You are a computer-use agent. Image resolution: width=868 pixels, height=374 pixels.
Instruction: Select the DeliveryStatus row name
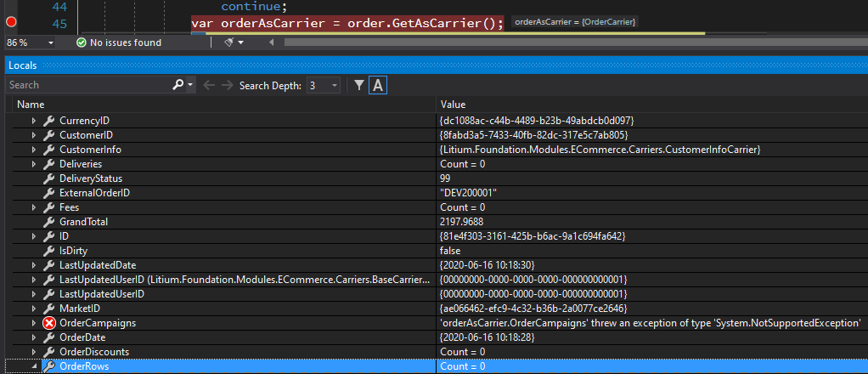pyautogui.click(x=91, y=178)
